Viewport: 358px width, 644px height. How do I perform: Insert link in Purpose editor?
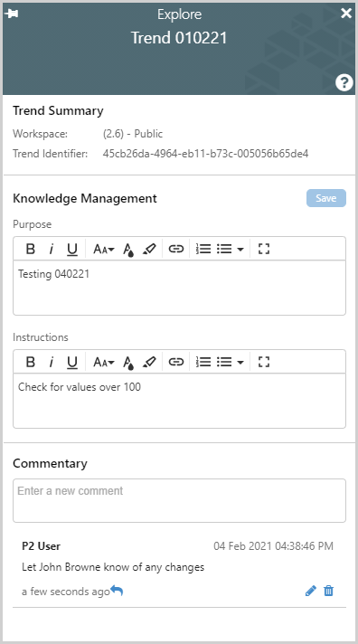pos(176,249)
